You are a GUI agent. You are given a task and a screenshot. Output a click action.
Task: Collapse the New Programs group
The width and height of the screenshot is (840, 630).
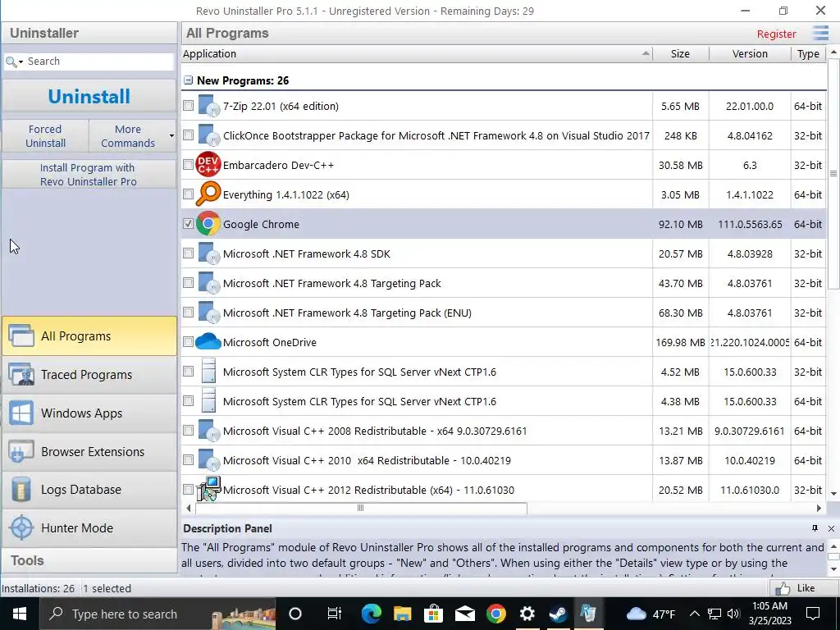188,80
